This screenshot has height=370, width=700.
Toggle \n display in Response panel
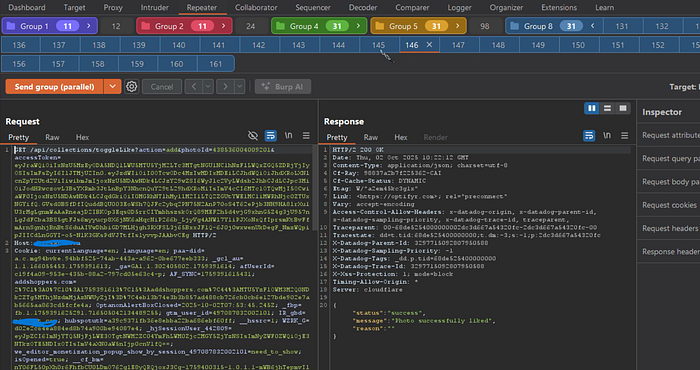(607, 136)
